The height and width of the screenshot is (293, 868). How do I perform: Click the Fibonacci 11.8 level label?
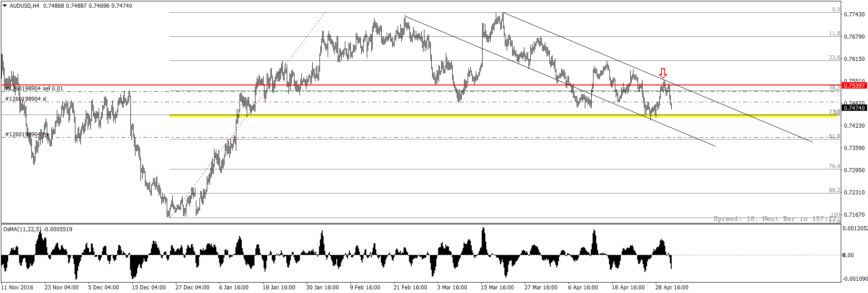[834, 34]
